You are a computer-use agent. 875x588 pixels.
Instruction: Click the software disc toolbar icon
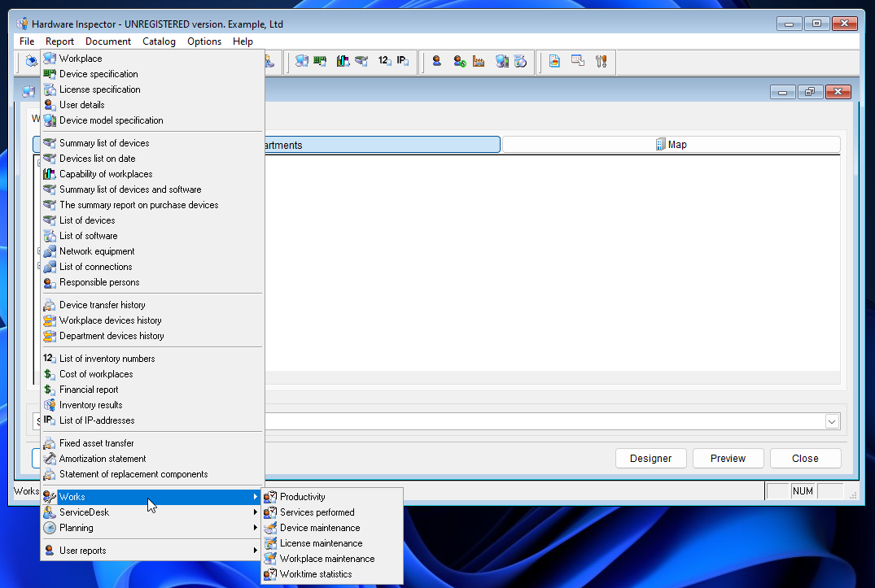pos(520,61)
